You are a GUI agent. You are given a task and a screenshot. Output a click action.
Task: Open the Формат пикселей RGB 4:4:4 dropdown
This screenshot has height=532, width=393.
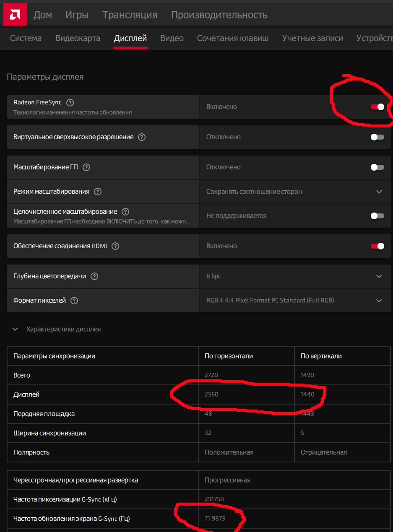pyautogui.click(x=379, y=301)
